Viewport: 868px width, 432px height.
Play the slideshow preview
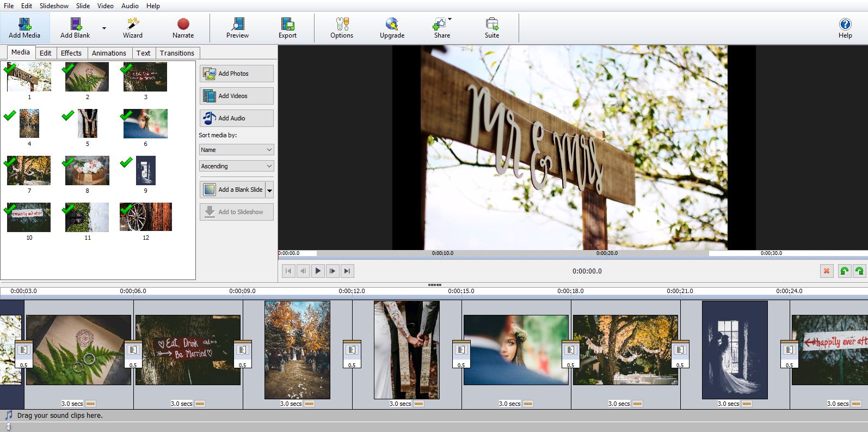(318, 271)
